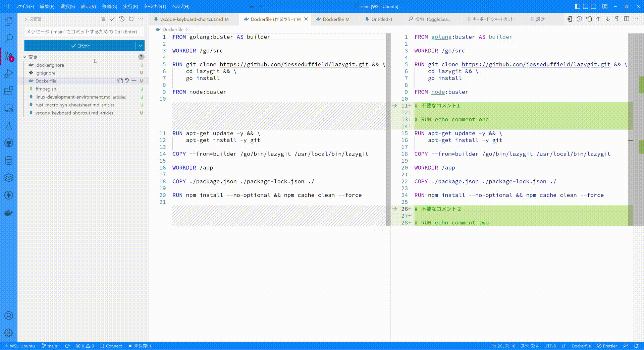
Task: Open the Extensions view
Action: point(9,91)
